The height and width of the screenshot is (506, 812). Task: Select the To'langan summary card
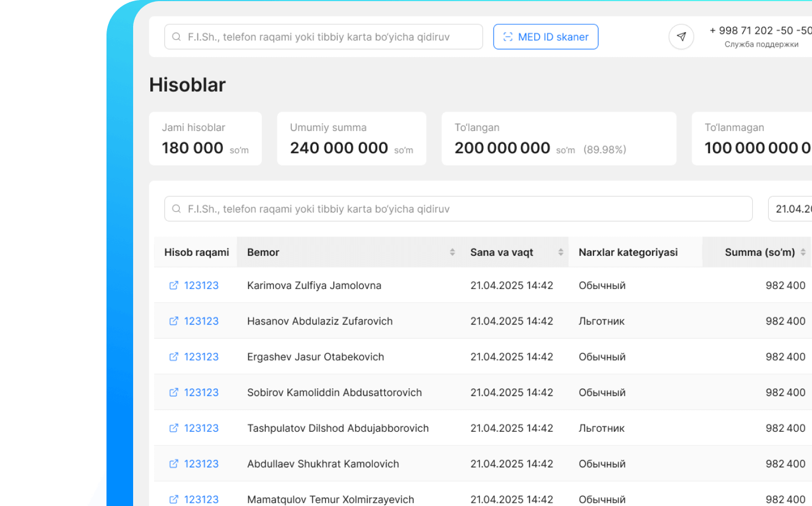point(558,139)
